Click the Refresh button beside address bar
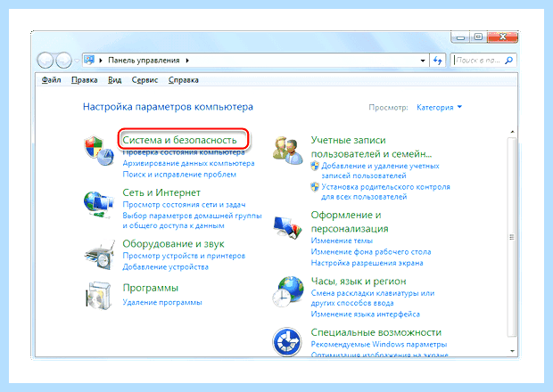Viewport: 553px width, 392px height. 438,61
